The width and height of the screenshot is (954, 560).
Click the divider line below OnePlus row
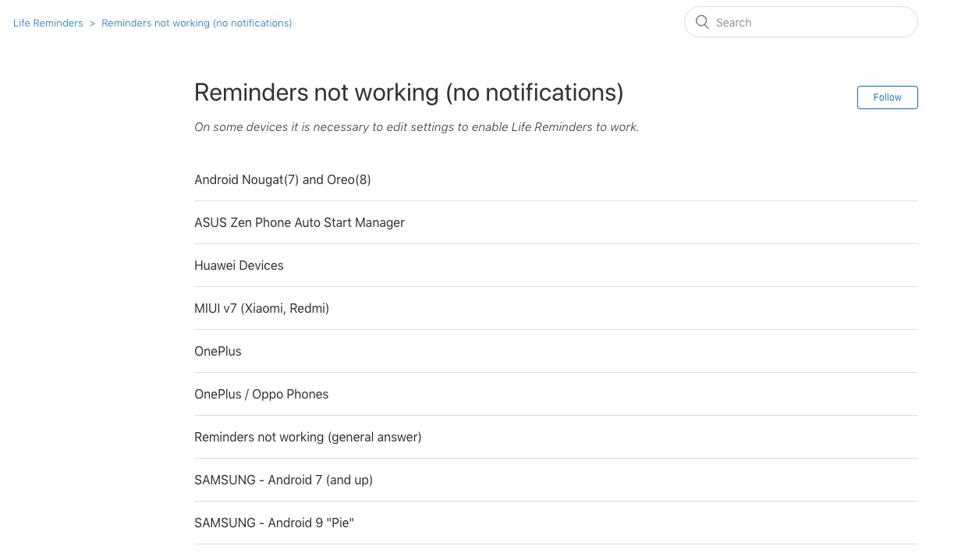coord(555,372)
